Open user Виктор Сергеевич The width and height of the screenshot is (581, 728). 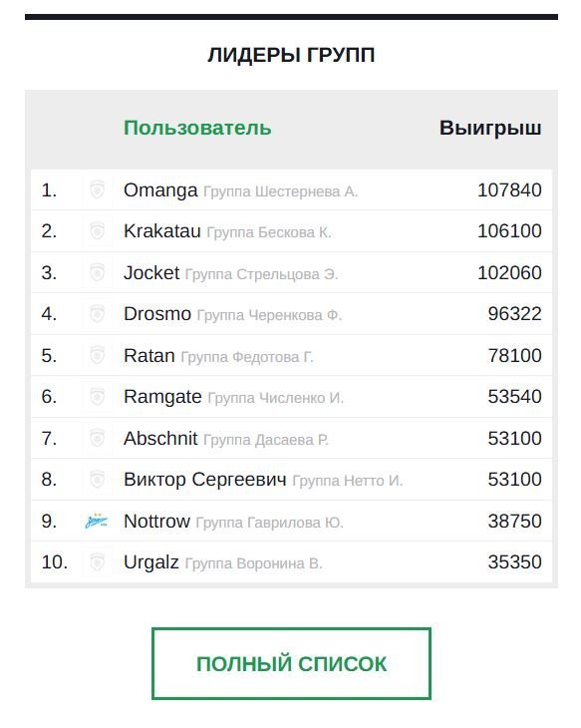(205, 480)
